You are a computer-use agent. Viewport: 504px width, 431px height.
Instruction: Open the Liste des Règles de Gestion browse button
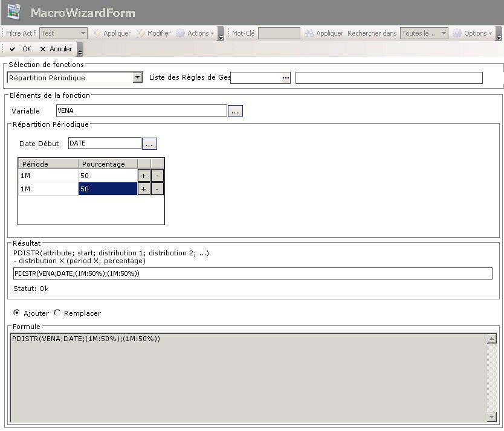(x=286, y=78)
